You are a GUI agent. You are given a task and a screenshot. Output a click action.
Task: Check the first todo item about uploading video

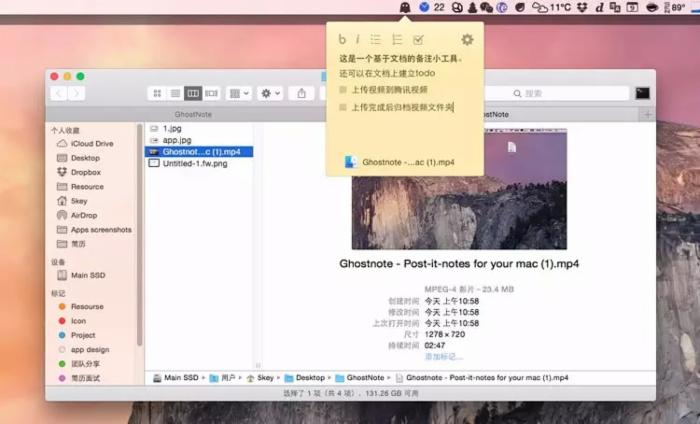click(x=343, y=90)
